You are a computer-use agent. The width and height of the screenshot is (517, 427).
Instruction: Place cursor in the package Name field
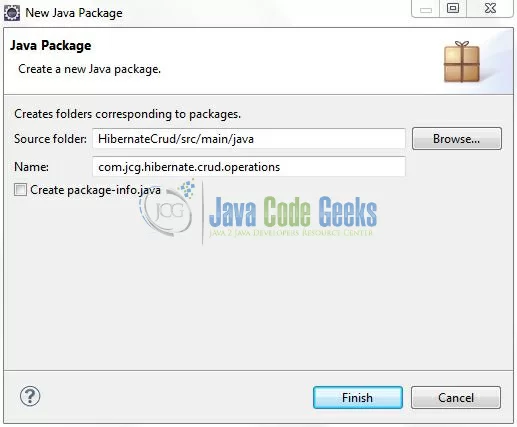[x=249, y=167]
